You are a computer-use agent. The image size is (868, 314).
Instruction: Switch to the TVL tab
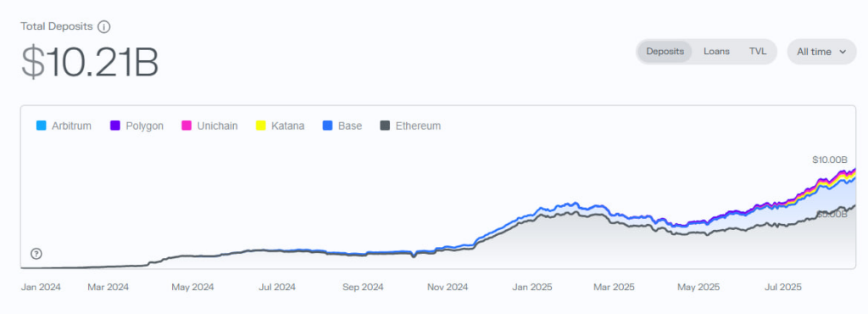758,52
